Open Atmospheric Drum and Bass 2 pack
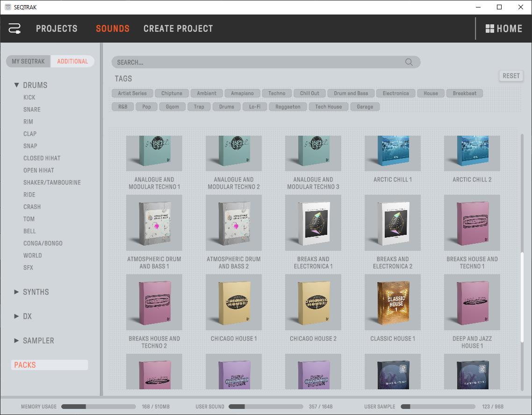Viewport: 532px width, 415px height. tap(233, 223)
